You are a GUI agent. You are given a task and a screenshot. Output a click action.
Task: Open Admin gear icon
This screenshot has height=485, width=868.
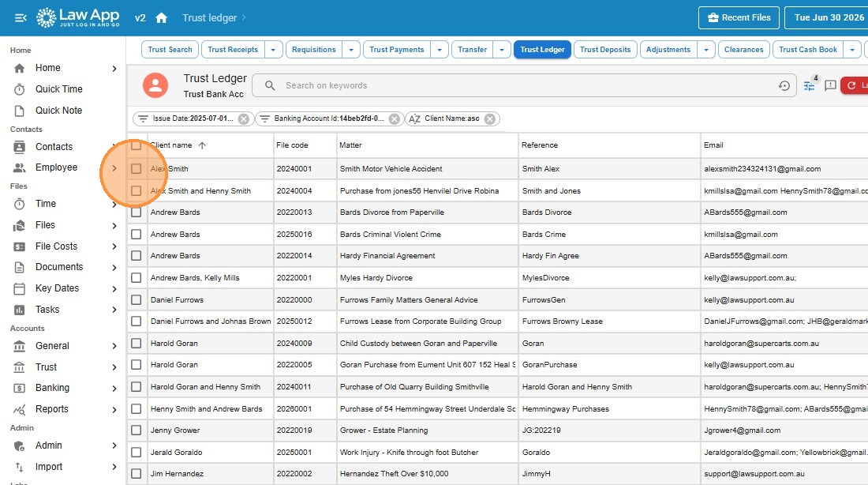click(20, 446)
